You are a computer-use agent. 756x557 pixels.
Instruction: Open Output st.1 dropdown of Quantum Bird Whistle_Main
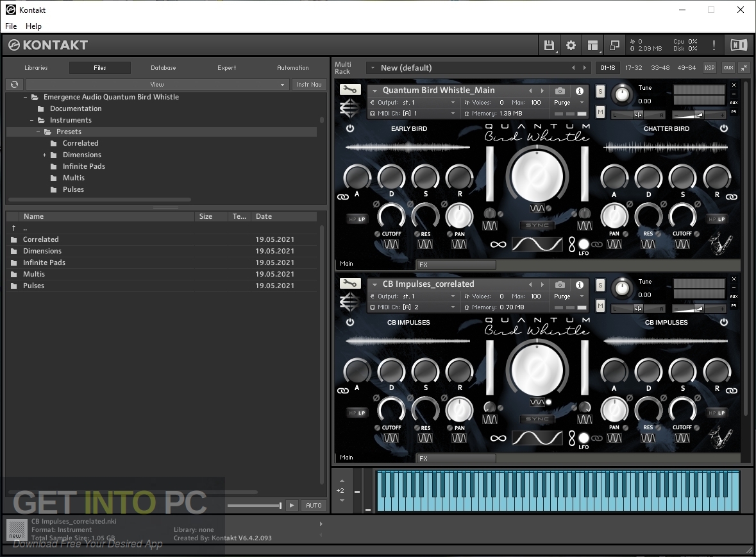tap(412, 102)
